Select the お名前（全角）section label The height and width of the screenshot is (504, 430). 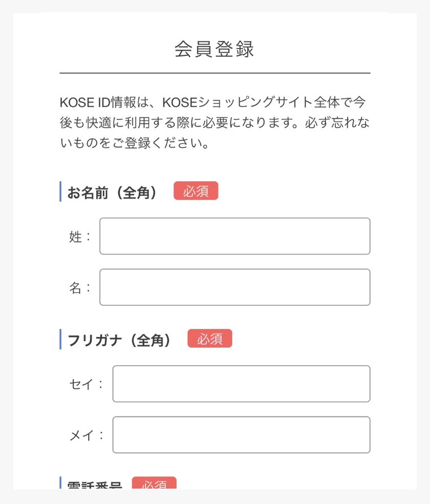pyautogui.click(x=112, y=191)
